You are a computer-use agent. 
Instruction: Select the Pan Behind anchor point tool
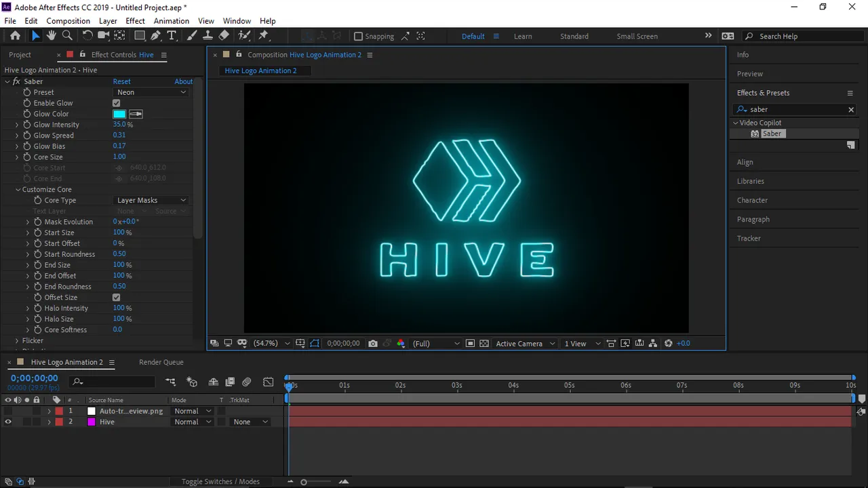(119, 36)
